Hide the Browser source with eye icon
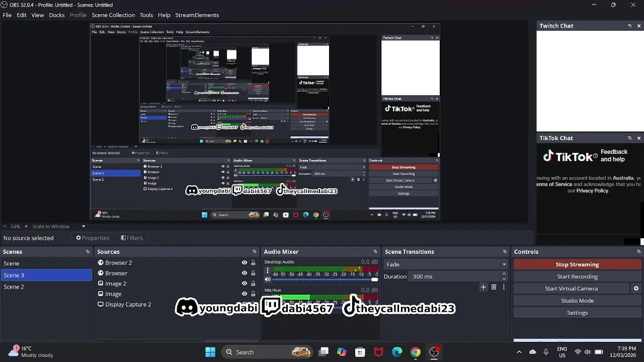 pos(245,273)
